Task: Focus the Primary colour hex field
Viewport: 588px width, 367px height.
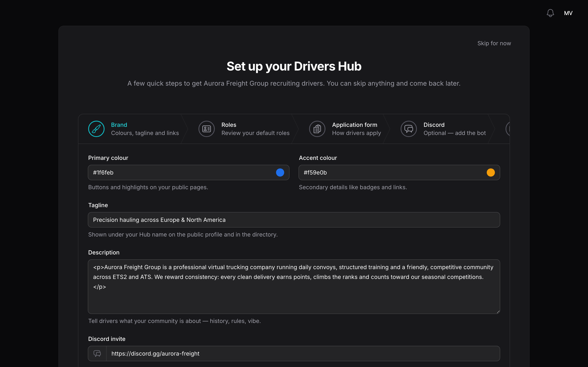Action: tap(189, 172)
